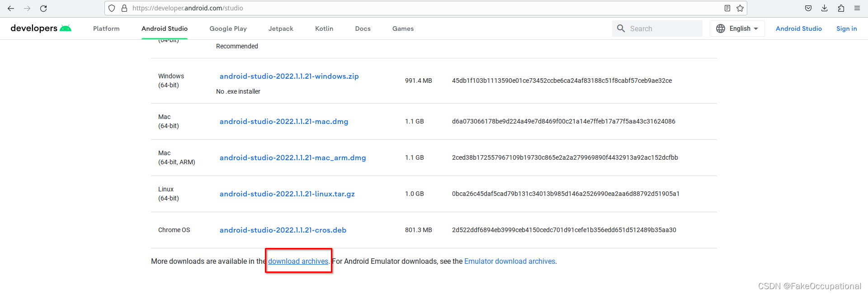The height and width of the screenshot is (295, 868).
Task: Click the 801.3 MB size value
Action: coord(419,230)
